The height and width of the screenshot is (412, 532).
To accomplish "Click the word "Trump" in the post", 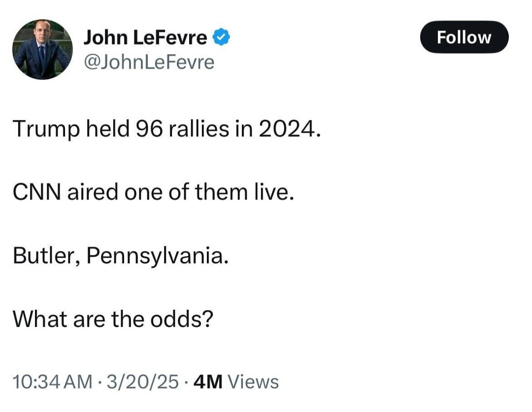I will [x=44, y=130].
